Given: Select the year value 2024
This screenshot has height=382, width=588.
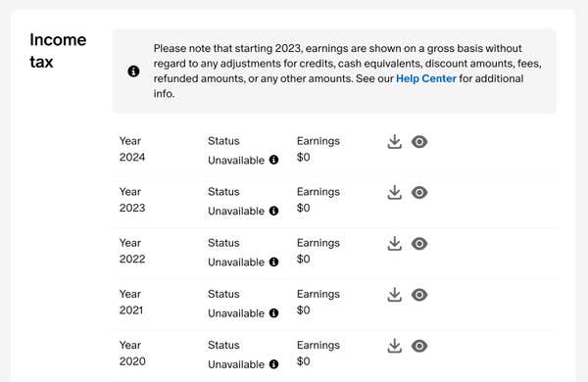Looking at the screenshot, I should tap(132, 157).
